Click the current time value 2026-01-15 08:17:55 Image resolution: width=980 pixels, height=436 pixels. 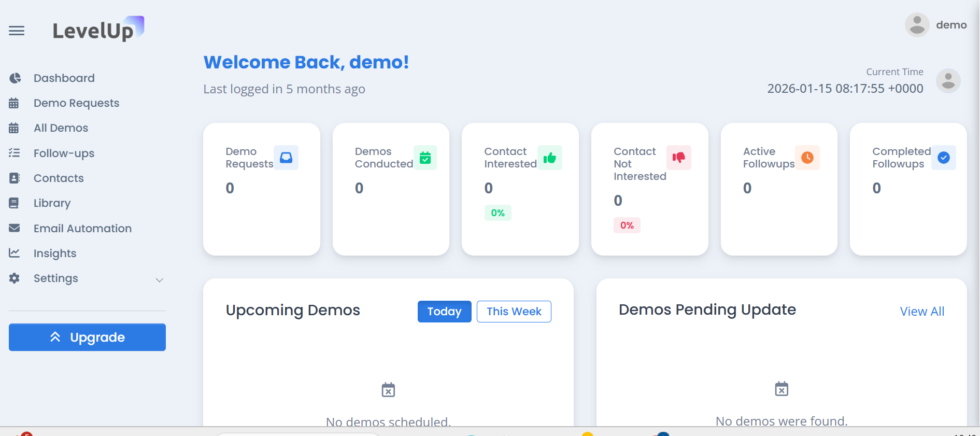tap(845, 89)
